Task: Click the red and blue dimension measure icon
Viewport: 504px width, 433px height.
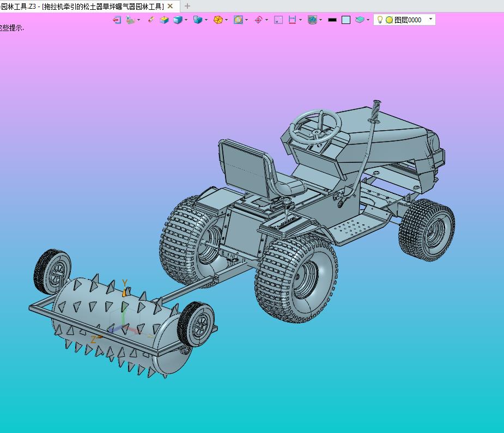Action: (292, 20)
